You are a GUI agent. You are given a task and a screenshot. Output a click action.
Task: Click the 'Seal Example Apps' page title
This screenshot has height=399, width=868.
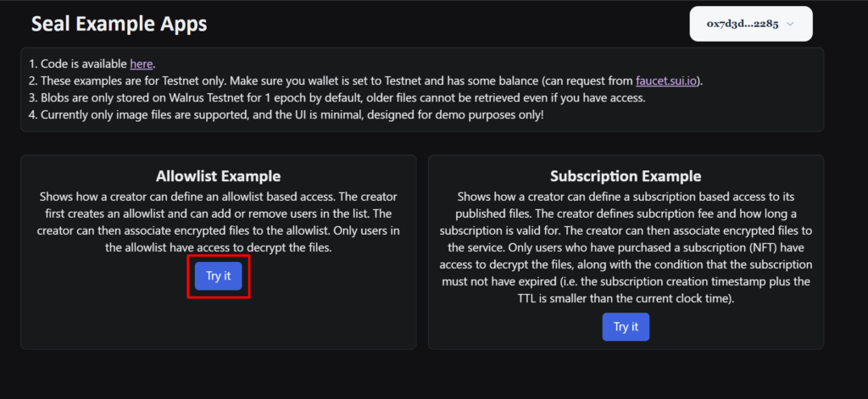119,24
